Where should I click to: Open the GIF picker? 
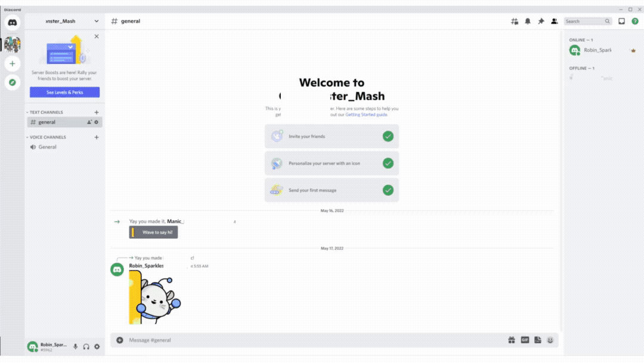tap(525, 340)
